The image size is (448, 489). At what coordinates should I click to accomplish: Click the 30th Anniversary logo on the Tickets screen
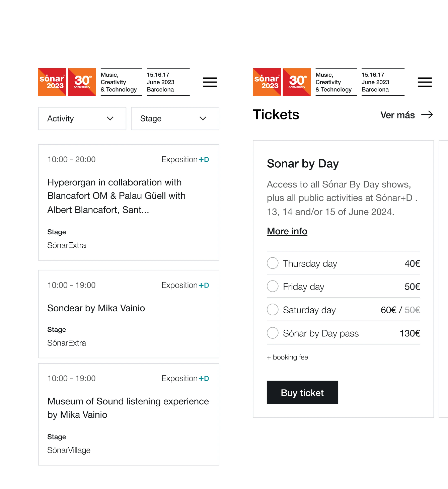coord(297,82)
